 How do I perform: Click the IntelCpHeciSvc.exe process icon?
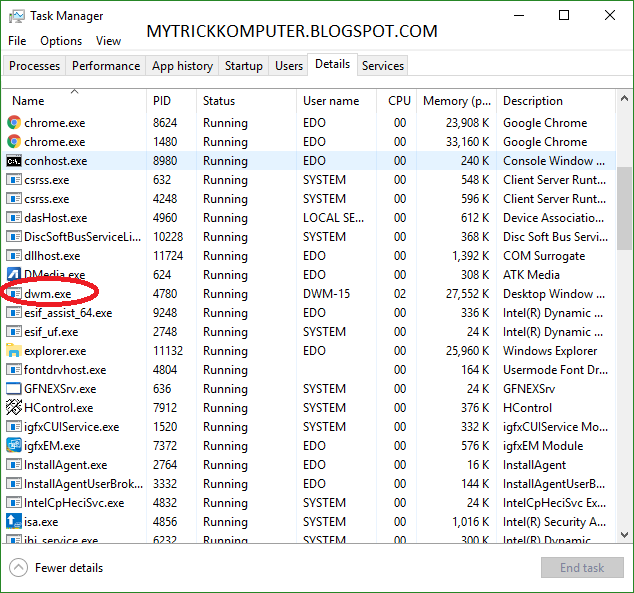click(14, 502)
